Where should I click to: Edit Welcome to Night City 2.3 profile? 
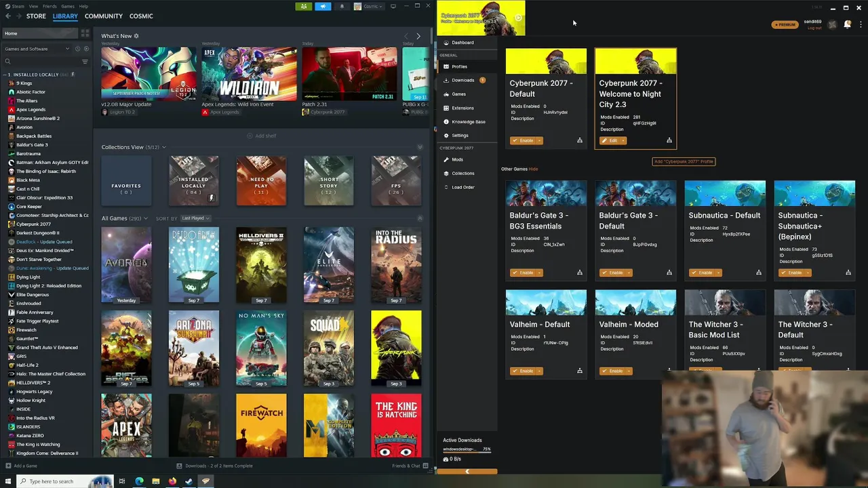point(610,140)
